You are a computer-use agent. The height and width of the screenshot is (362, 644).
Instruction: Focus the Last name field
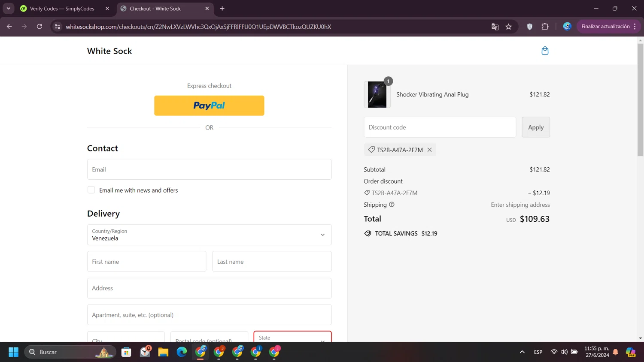(x=272, y=262)
